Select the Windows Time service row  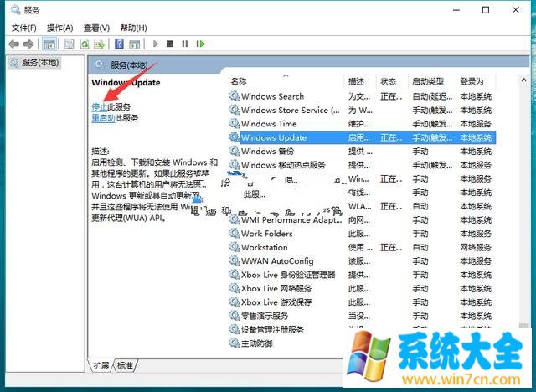pos(362,124)
